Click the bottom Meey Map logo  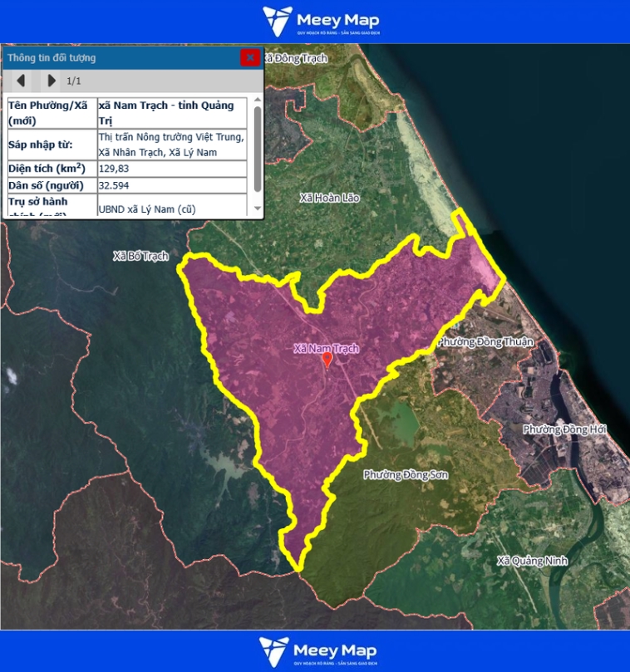click(x=317, y=652)
